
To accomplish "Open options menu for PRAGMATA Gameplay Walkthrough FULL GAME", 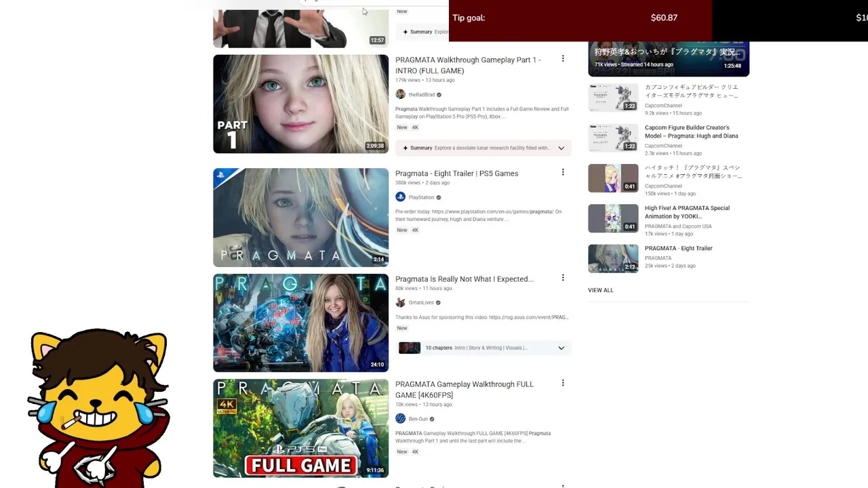I will point(562,384).
